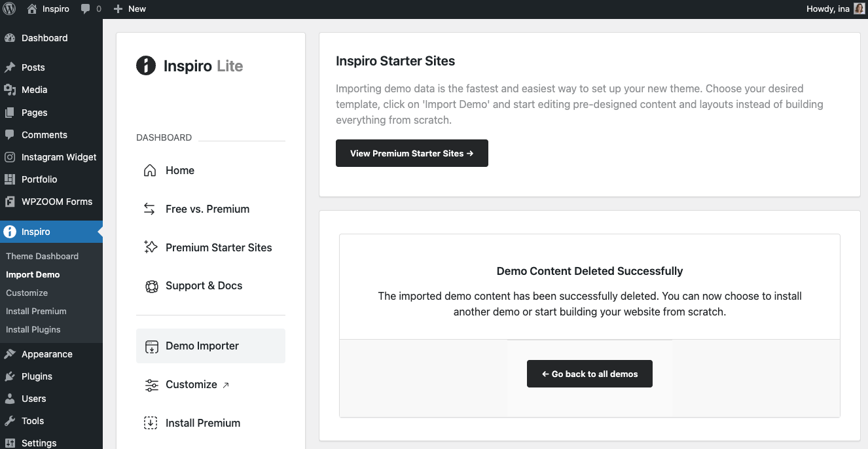
Task: Click View Premium Starter Sites button
Action: point(412,153)
